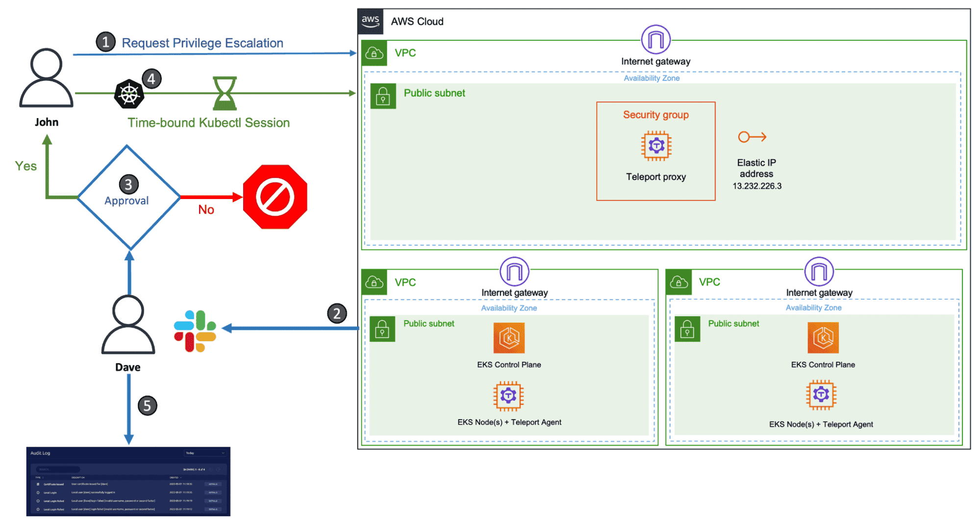Viewport: 980px width, 525px height.
Task: Select the Kubernetes wheel icon near John
Action: pos(129,94)
